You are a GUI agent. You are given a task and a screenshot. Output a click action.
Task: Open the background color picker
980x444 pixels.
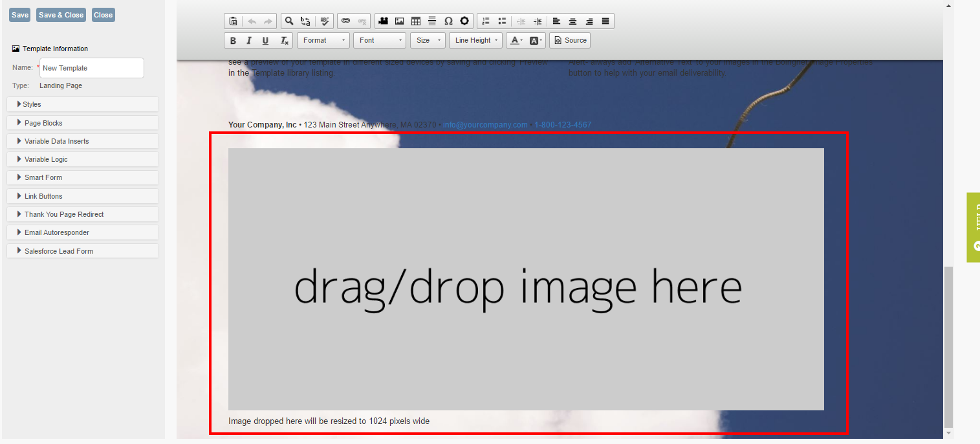tap(536, 40)
